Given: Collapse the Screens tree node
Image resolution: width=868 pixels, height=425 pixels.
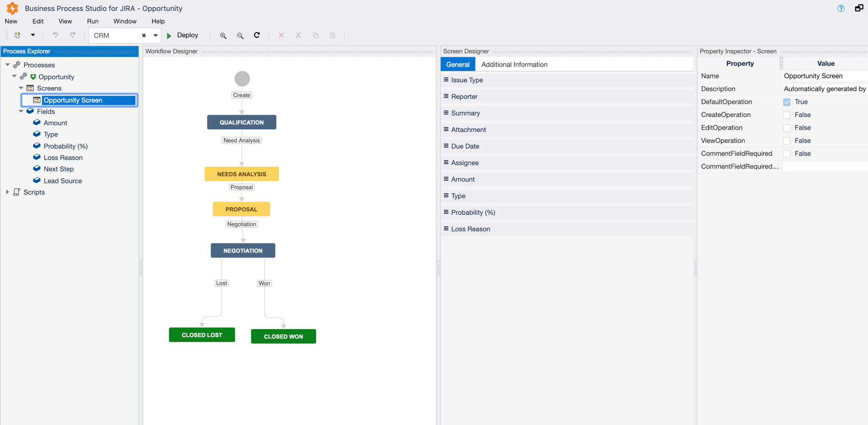Looking at the screenshot, I should 21,88.
